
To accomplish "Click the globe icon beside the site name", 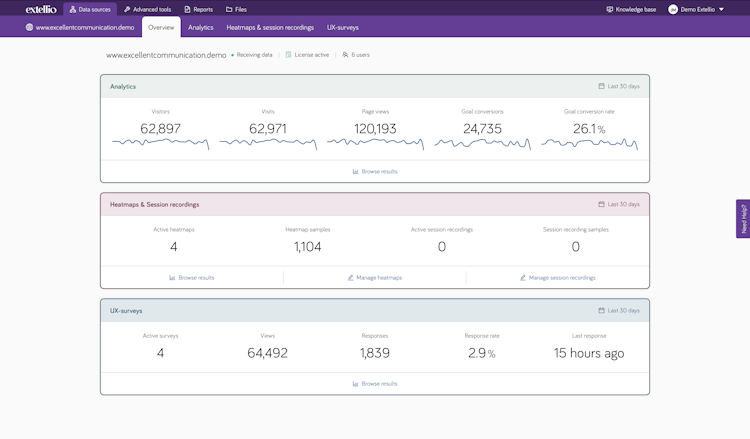I will 29,28.
